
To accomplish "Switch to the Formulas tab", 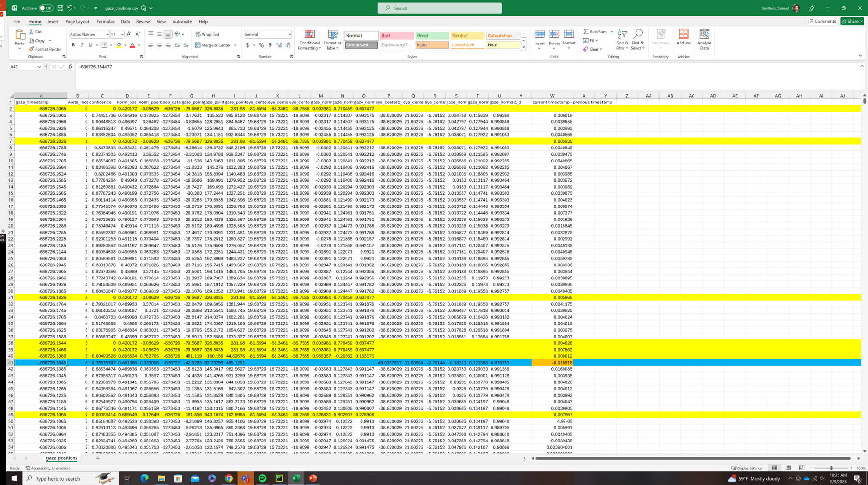I will (105, 22).
